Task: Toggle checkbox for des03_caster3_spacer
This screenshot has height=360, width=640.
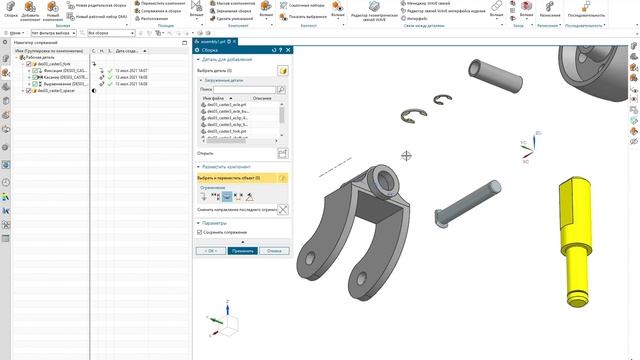Action: click(29, 91)
